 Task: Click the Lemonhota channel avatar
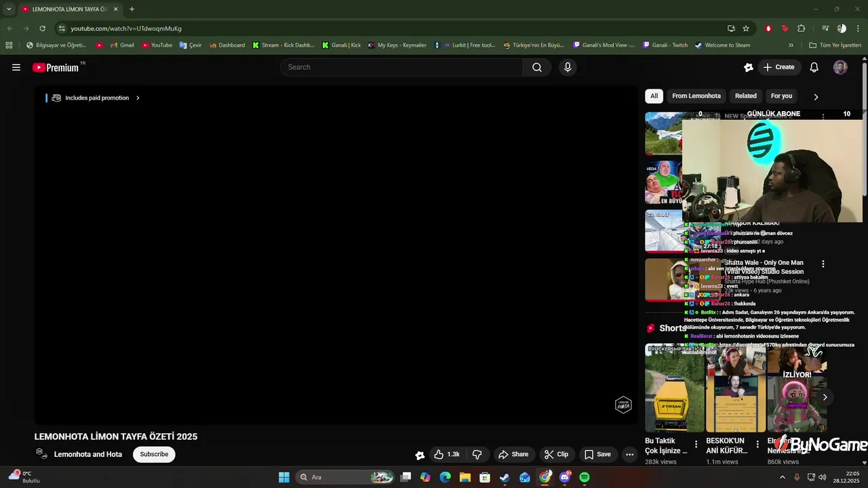tap(41, 454)
